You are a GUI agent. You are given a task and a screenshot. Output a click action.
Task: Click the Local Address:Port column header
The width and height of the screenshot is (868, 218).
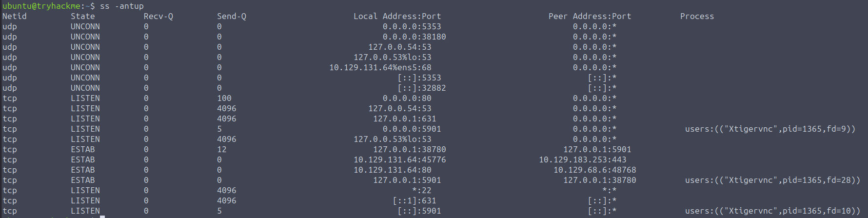pyautogui.click(x=397, y=16)
